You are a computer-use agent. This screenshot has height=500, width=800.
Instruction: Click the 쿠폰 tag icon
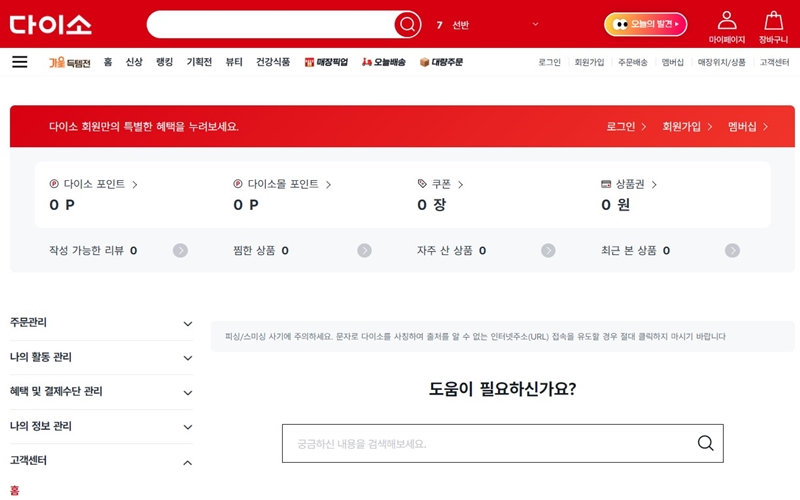[422, 184]
